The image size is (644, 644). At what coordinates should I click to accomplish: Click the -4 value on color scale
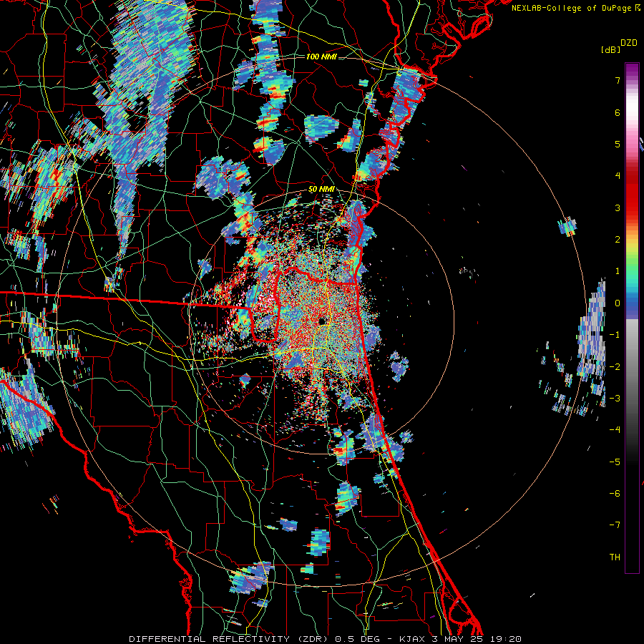point(615,430)
